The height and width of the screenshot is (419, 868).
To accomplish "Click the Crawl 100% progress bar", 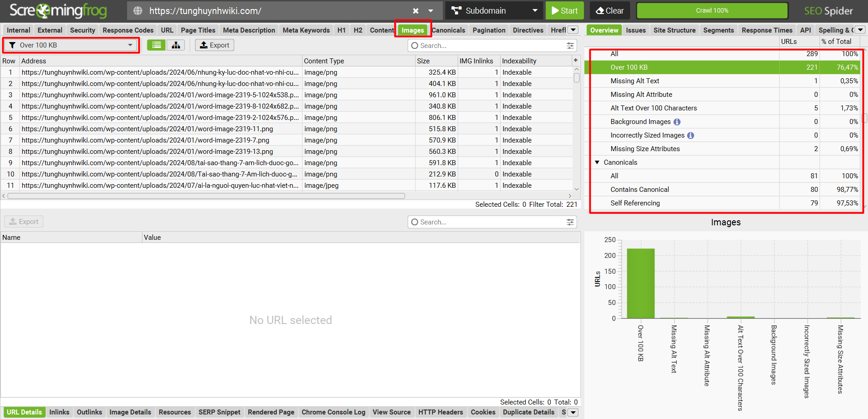I will (712, 10).
